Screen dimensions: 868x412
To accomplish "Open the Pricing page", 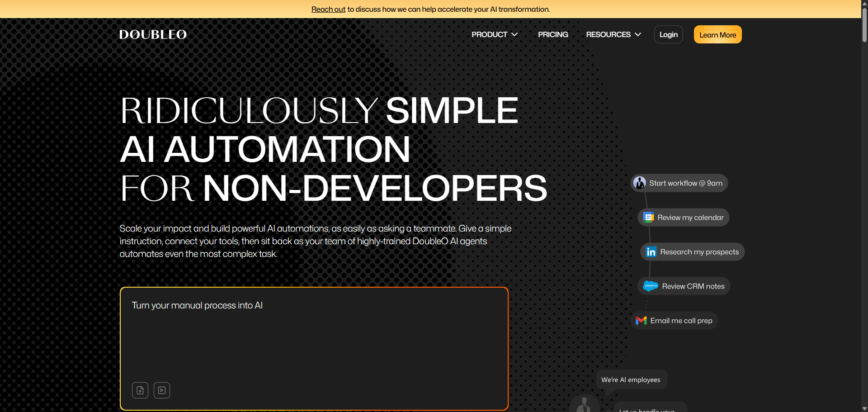I will pos(553,35).
